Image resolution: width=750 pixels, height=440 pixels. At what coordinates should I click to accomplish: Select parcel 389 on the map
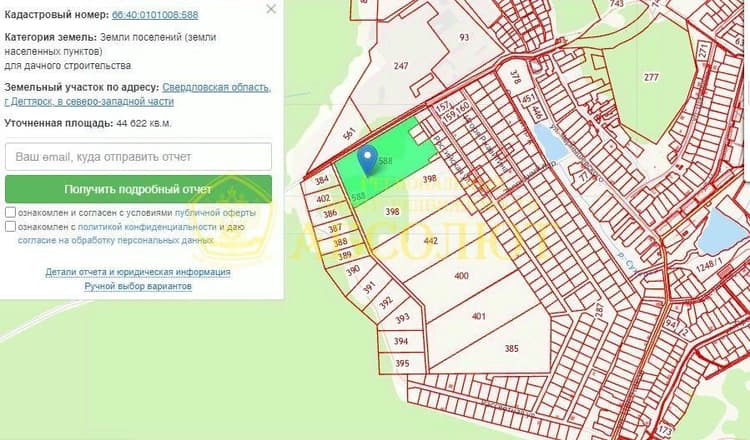coord(344,256)
